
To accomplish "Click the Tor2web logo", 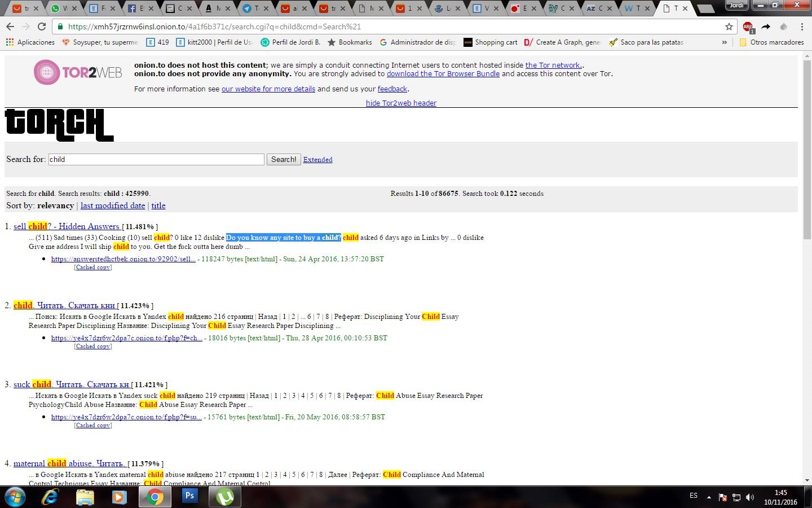I will [x=78, y=72].
